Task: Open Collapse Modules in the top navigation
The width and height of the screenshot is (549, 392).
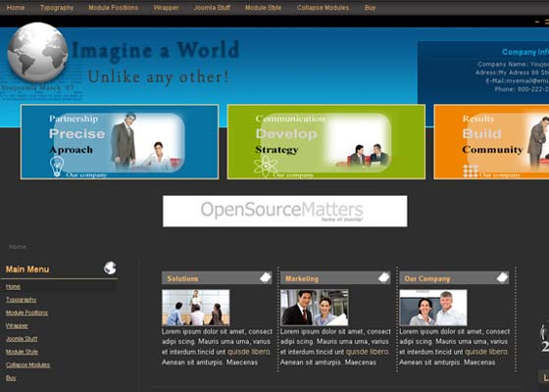Action: click(x=323, y=8)
